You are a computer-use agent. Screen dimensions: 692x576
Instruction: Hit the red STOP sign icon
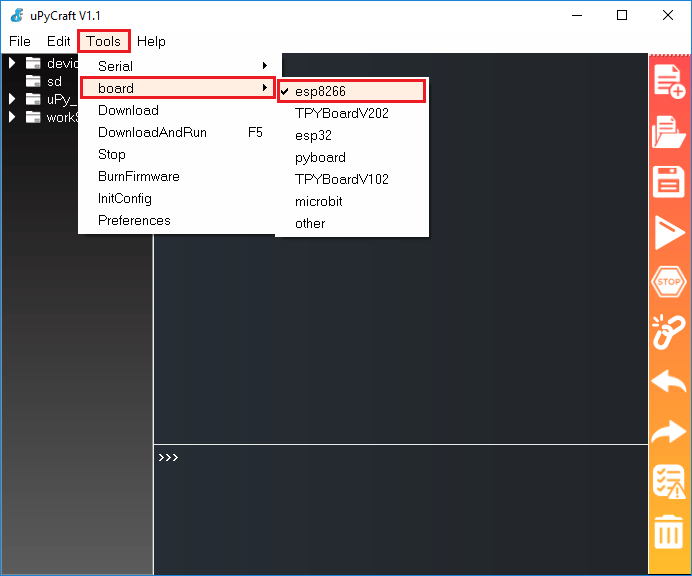(669, 283)
